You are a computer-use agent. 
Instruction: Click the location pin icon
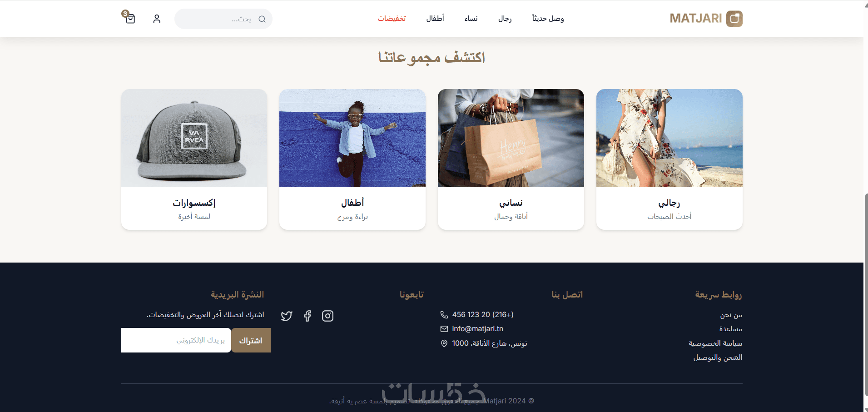click(444, 343)
